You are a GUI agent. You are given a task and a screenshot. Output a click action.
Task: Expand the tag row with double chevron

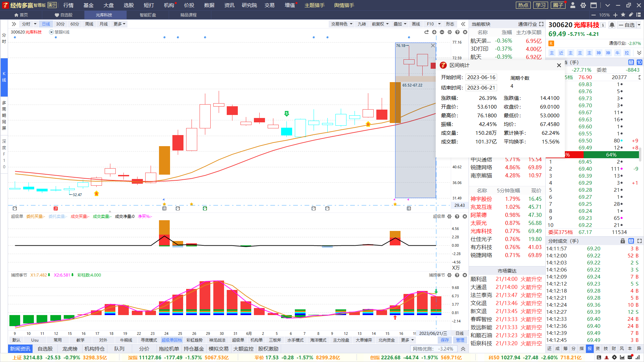639,53
